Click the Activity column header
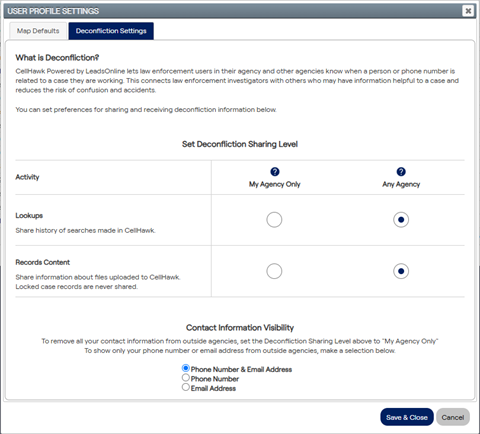480x434 pixels. click(x=27, y=177)
